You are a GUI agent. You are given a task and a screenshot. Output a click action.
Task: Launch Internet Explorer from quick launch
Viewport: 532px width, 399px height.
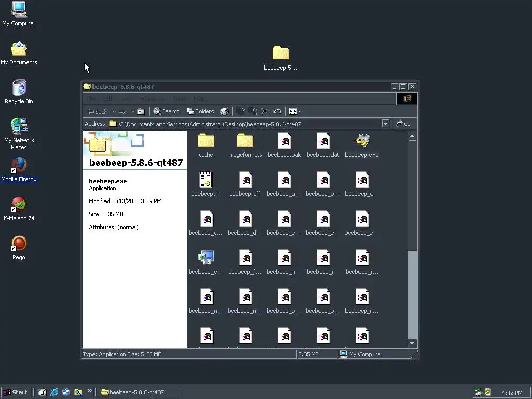coord(54,392)
